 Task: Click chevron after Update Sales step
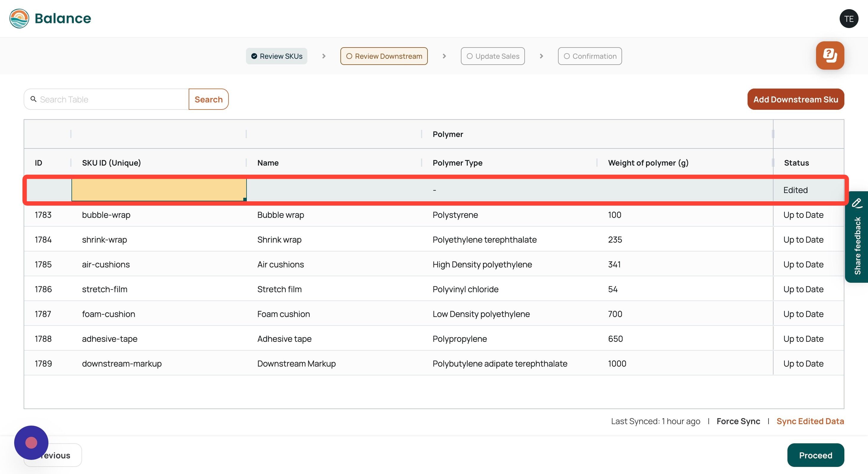[541, 56]
